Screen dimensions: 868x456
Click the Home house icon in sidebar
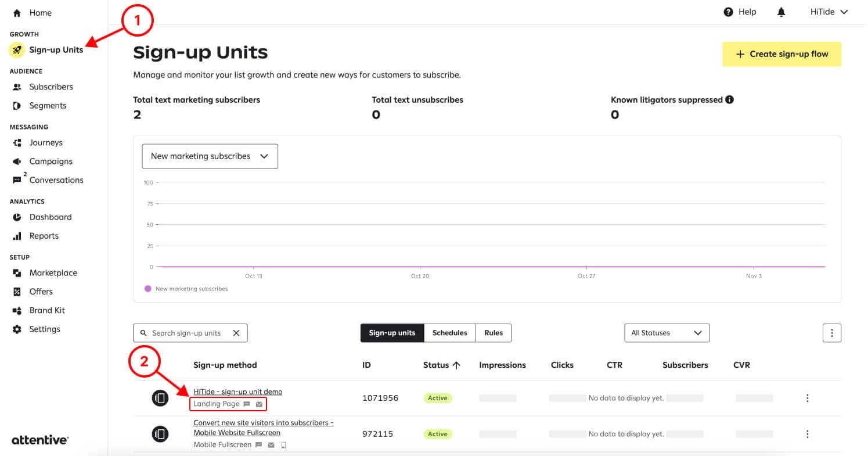pos(17,13)
